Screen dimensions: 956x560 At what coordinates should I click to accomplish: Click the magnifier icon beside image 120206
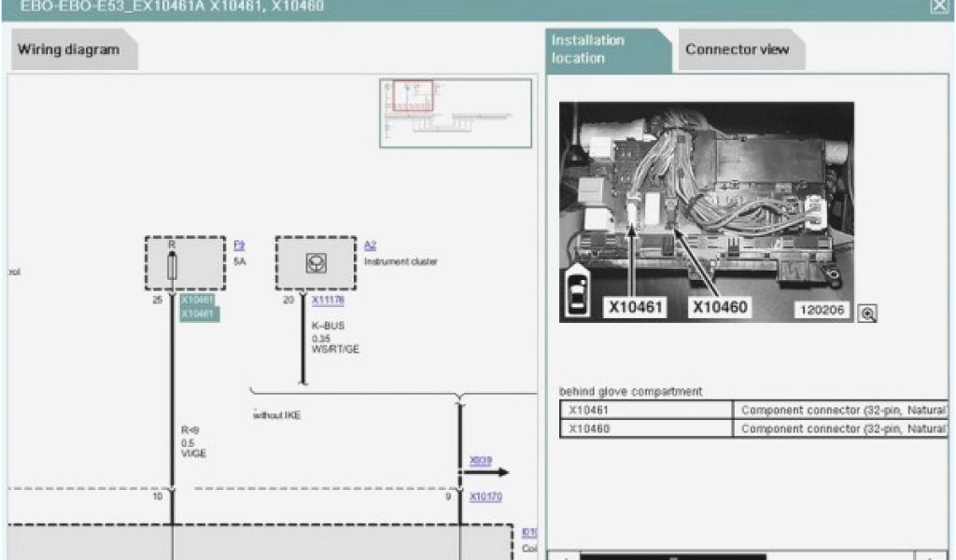(x=867, y=315)
